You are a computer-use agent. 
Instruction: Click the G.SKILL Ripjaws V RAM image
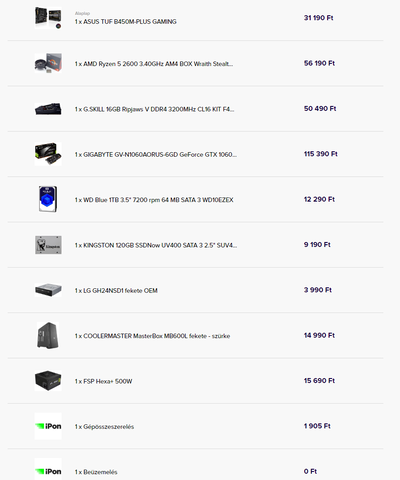pos(48,109)
